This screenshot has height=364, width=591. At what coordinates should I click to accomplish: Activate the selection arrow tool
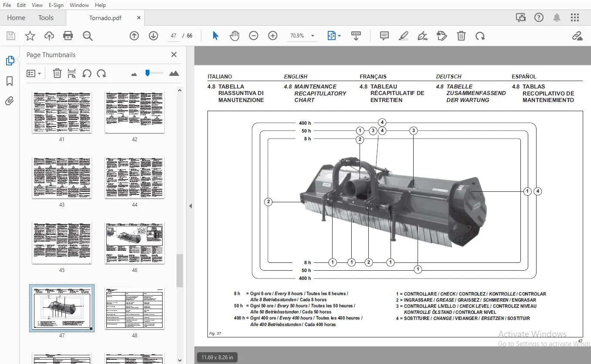coord(215,36)
